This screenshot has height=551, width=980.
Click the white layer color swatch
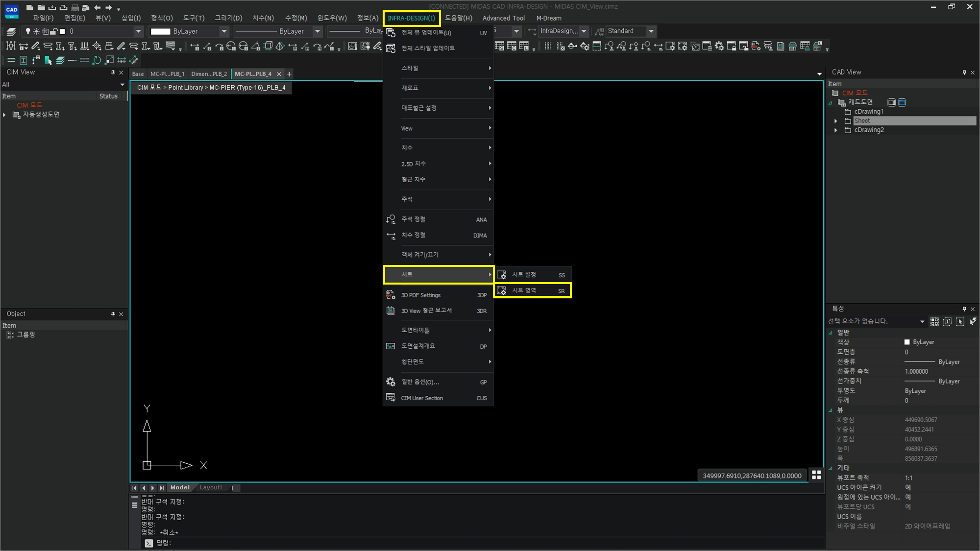coord(62,31)
